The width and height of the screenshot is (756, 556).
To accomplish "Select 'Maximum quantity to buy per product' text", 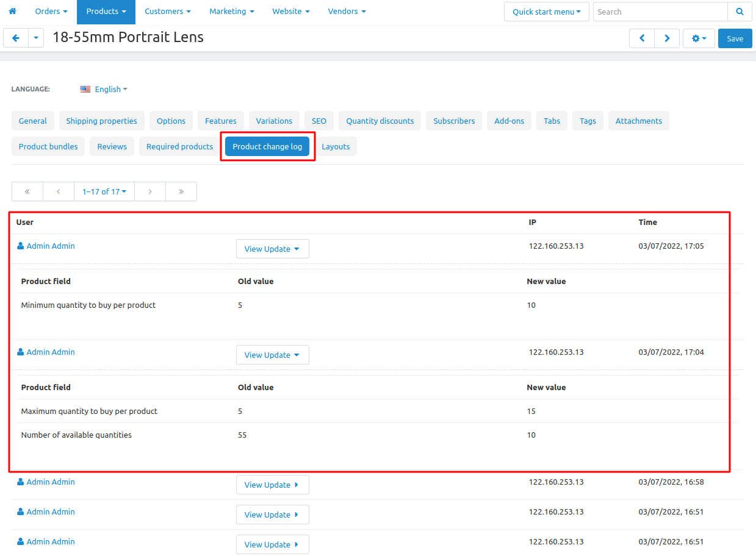I will 89,411.
